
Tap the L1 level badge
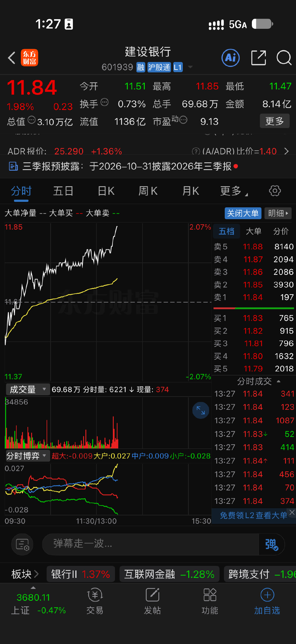coord(178,67)
